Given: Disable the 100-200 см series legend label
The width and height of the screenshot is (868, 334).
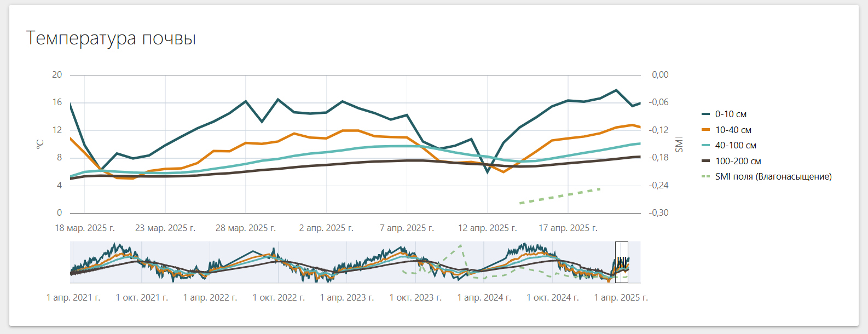Looking at the screenshot, I should [x=738, y=162].
